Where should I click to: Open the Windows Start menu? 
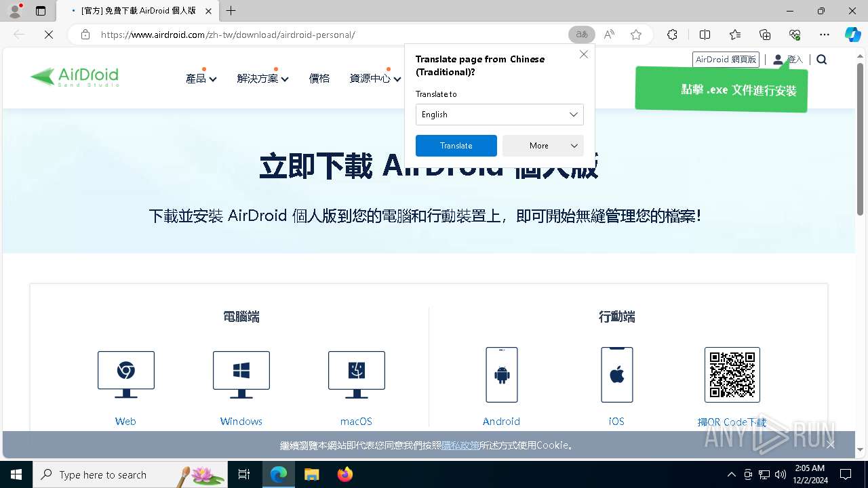pyautogui.click(x=16, y=474)
